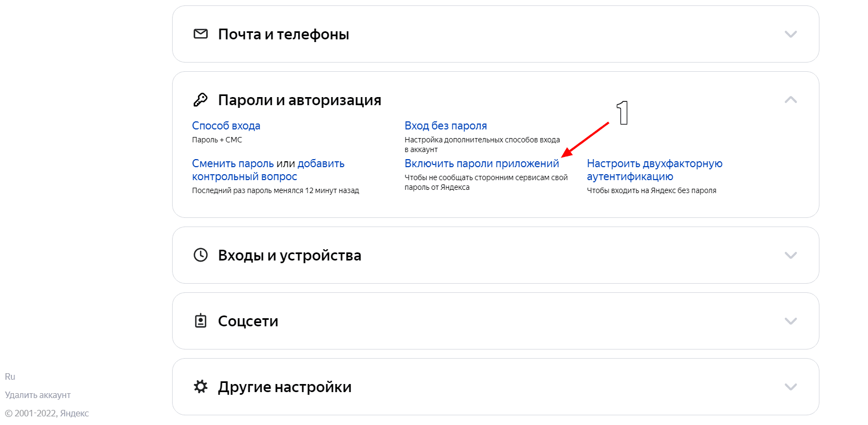Expand the Соцсети section chevron
This screenshot has height=425, width=868.
tap(790, 321)
